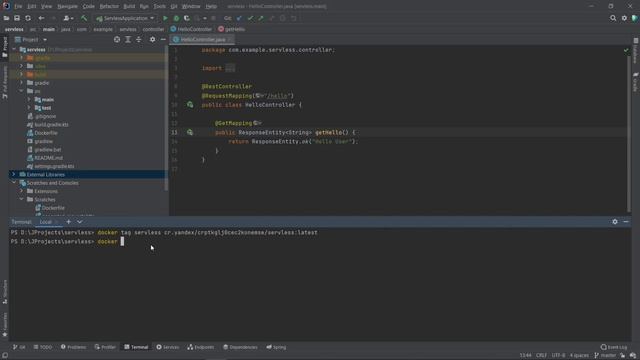640x360 pixels.
Task: Open Terminal settings gear icon
Action: (615, 222)
